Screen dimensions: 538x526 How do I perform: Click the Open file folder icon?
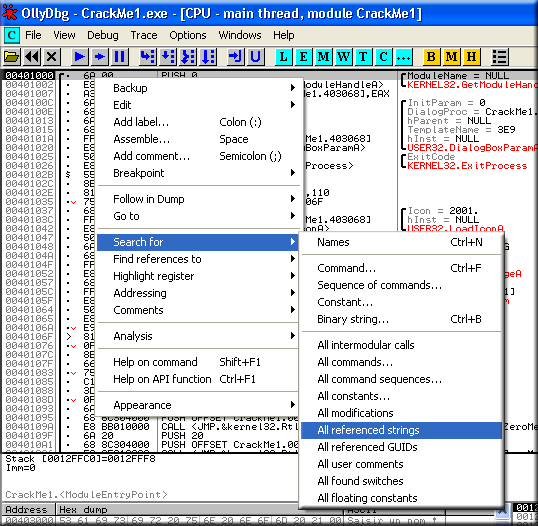[x=11, y=56]
